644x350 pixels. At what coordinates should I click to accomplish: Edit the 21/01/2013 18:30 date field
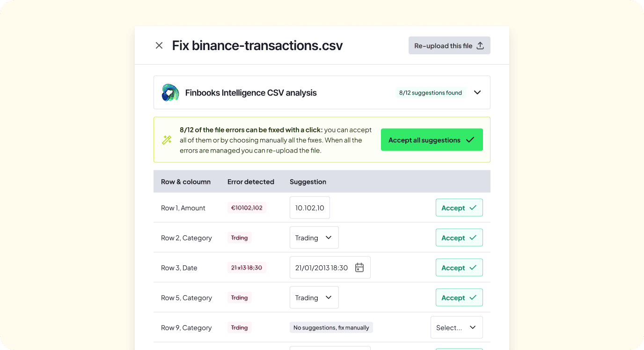[330, 268]
